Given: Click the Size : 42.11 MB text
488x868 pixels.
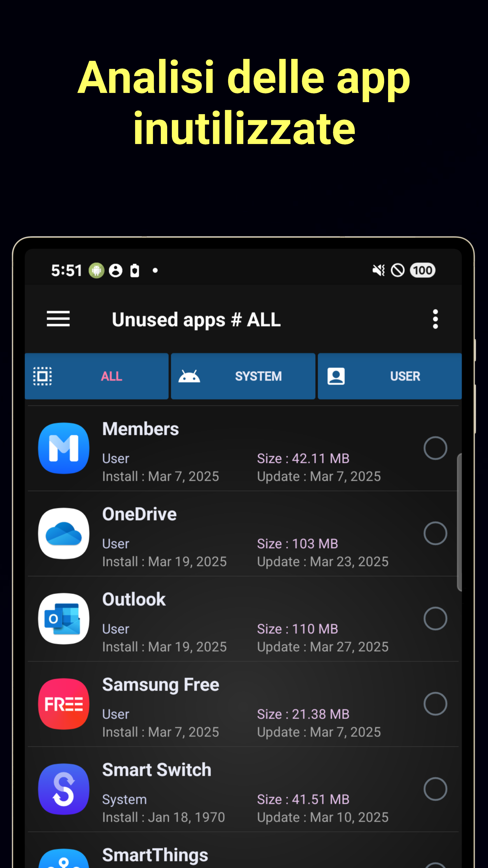Looking at the screenshot, I should click(303, 458).
